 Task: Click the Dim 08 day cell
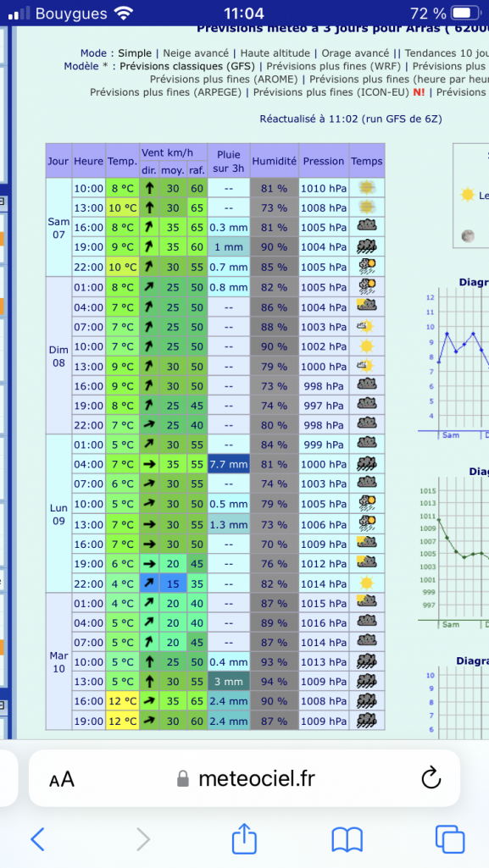(x=58, y=356)
